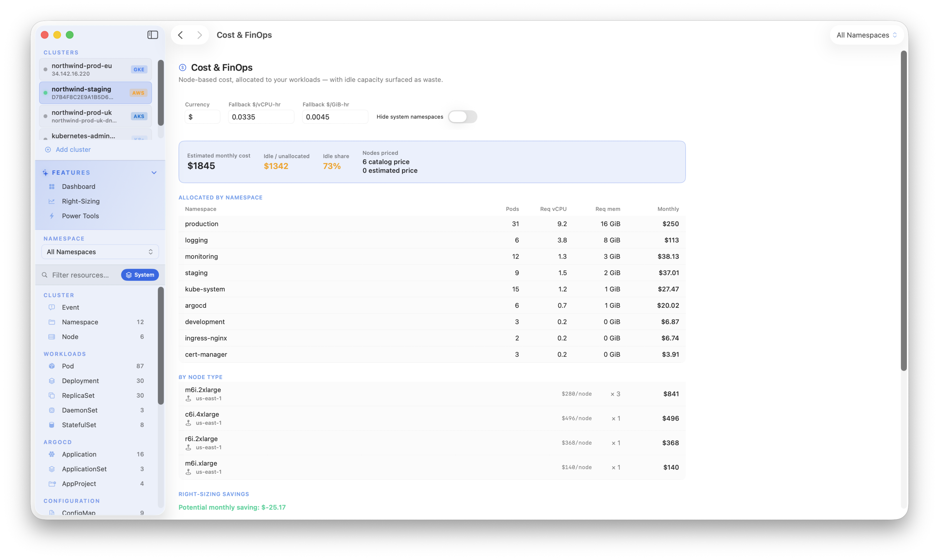Select the kube-system namespace row

[432, 289]
